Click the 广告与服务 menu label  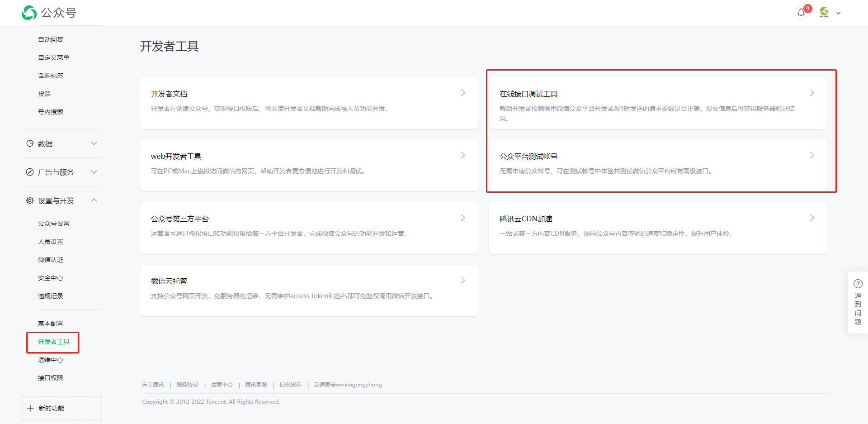[x=56, y=172]
